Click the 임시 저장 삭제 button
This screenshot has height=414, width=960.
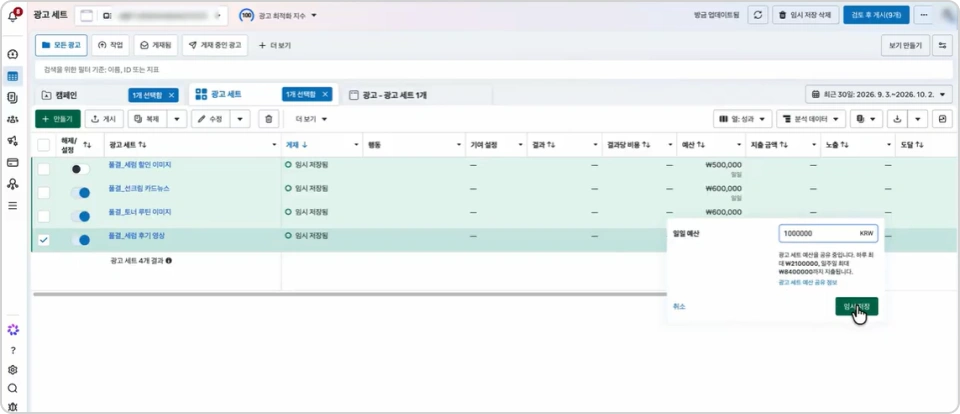tap(806, 15)
